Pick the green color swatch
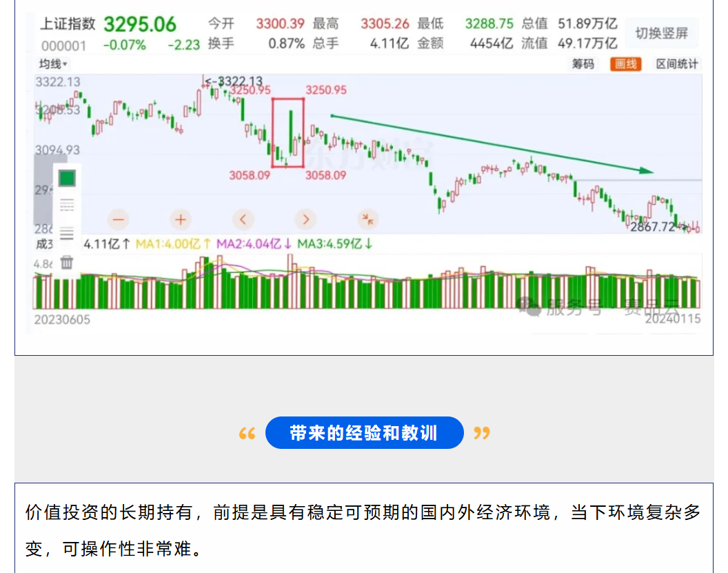Image resolution: width=728 pixels, height=573 pixels. [x=67, y=178]
